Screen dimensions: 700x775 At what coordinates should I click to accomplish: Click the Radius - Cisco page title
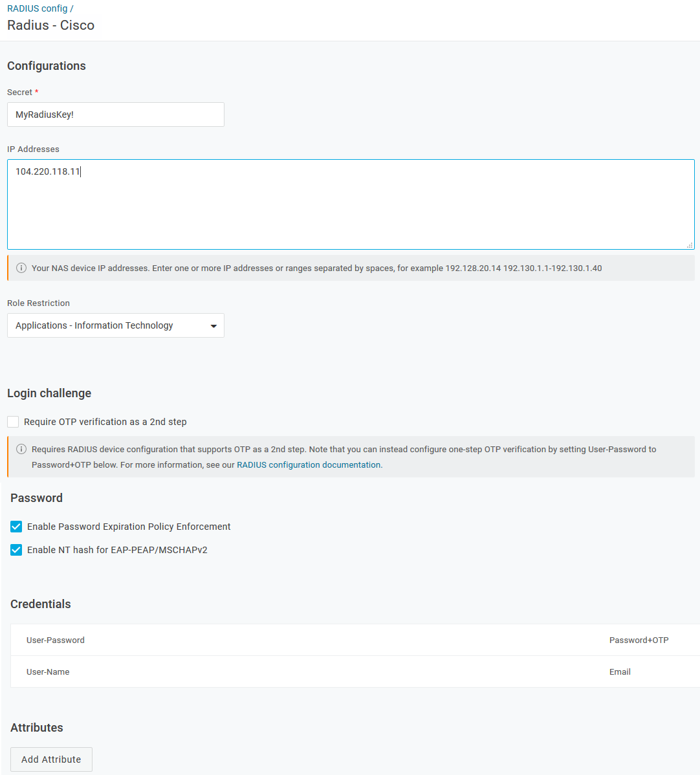[x=50, y=25]
